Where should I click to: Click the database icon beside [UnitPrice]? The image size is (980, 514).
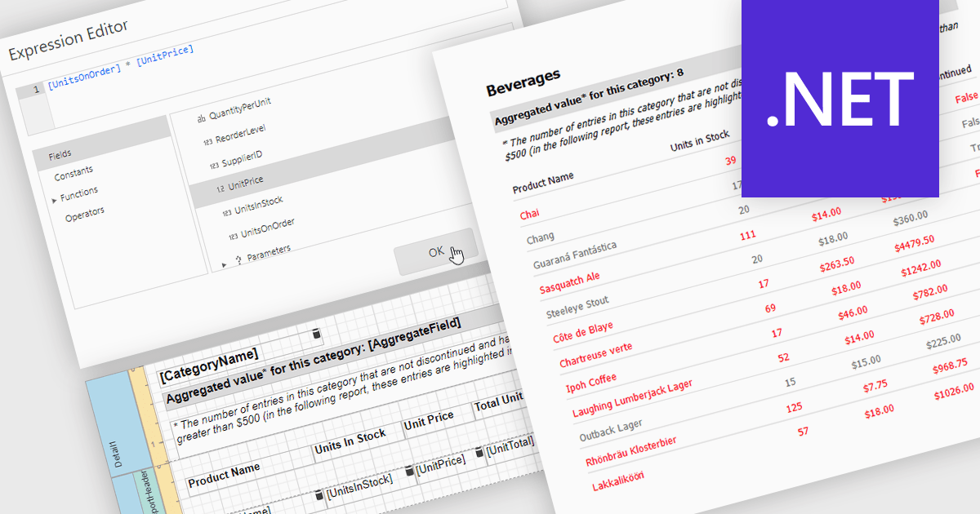coord(410,471)
